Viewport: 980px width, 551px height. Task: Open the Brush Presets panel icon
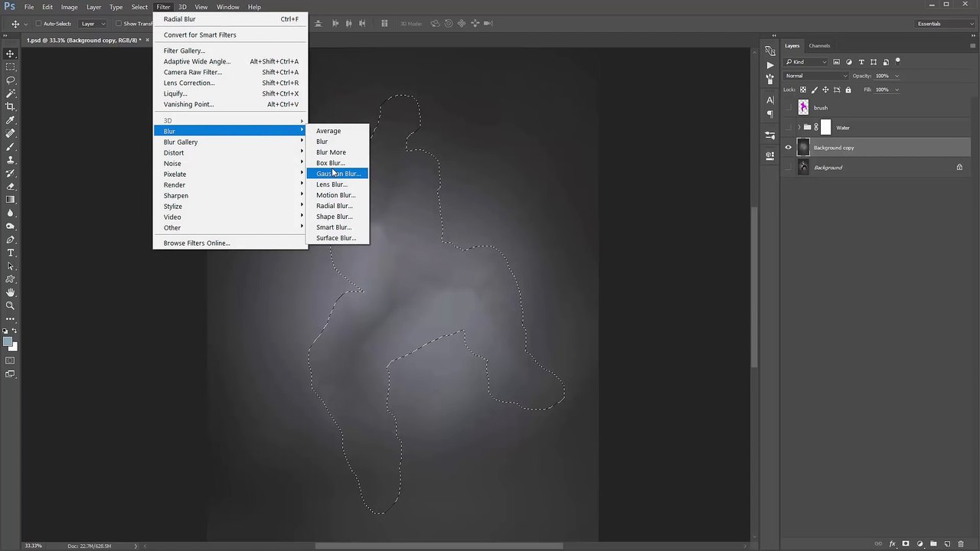(769, 135)
